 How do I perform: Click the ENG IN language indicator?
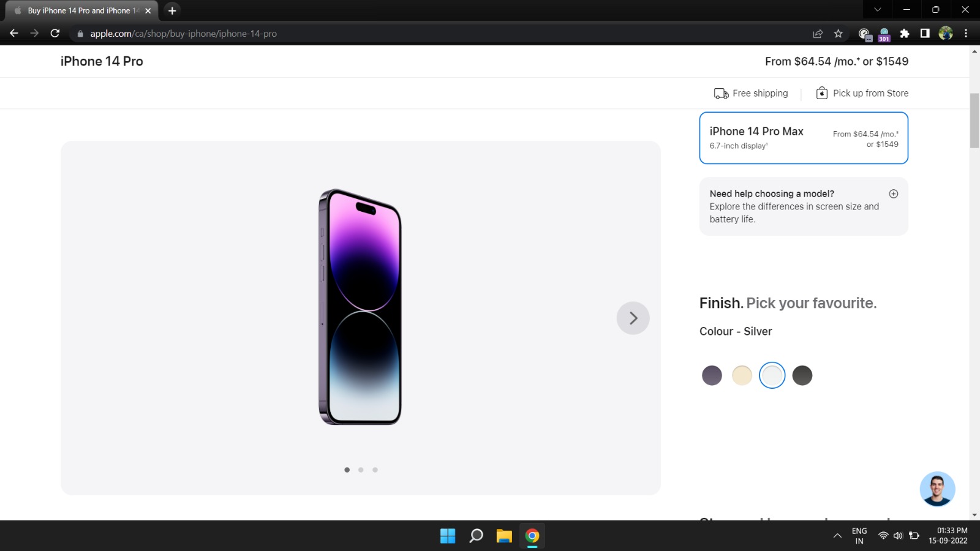pos(859,536)
